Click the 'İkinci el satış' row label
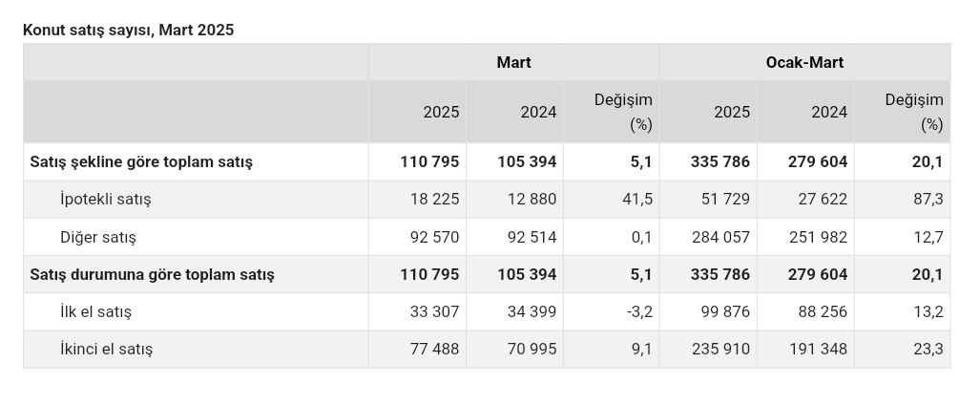Screen dimensions: 980x405 (x=106, y=349)
